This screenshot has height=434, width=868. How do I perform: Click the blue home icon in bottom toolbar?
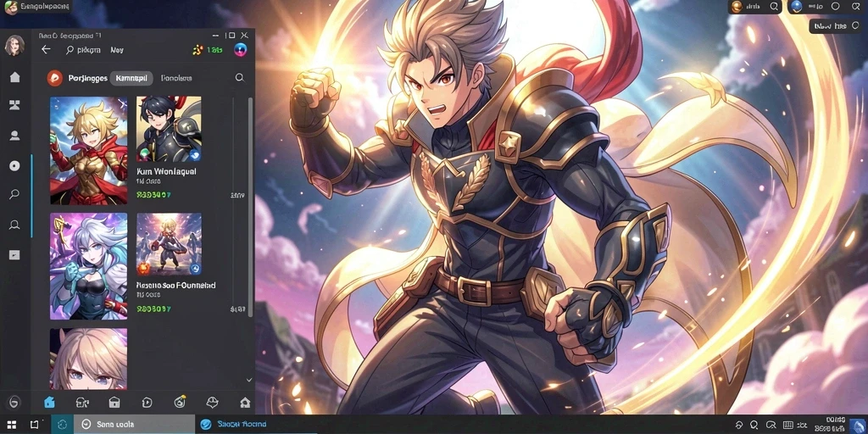49,403
